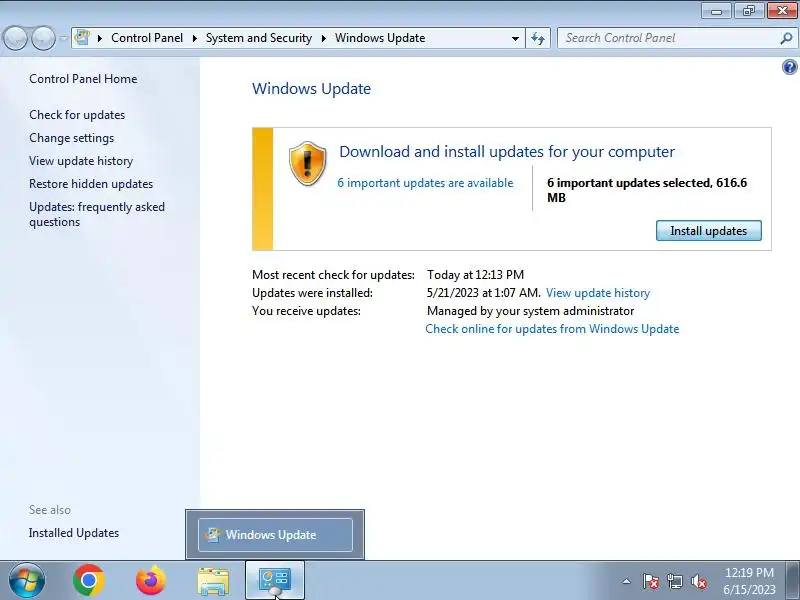
Task: Select Restore hidden updates link
Action: (x=91, y=184)
